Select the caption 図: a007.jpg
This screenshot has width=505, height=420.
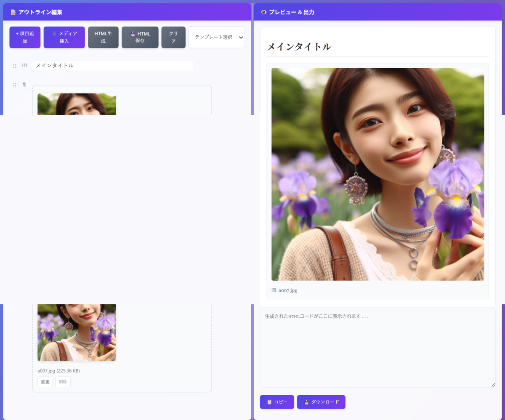tap(284, 290)
